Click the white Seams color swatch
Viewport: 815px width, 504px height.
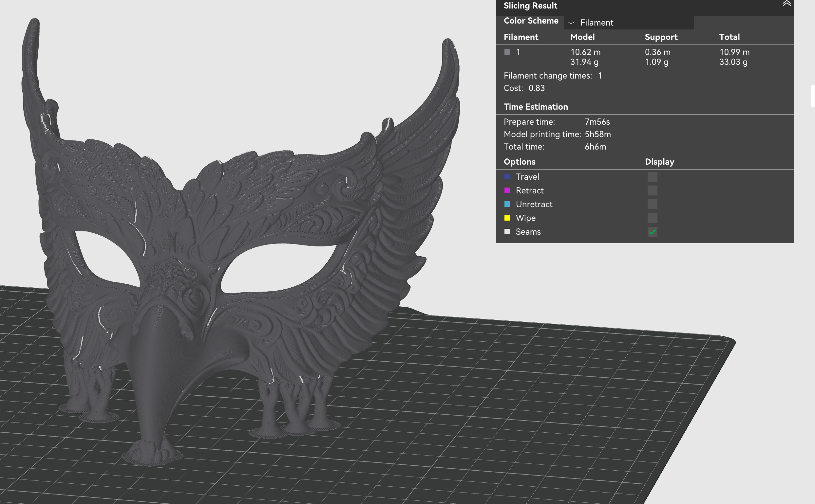click(x=507, y=232)
